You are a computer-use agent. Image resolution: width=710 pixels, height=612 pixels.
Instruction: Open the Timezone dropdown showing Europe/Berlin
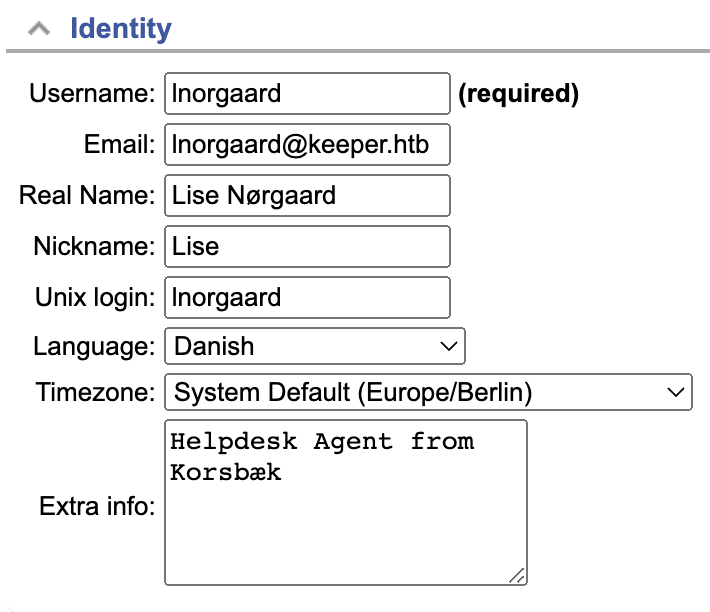428,392
